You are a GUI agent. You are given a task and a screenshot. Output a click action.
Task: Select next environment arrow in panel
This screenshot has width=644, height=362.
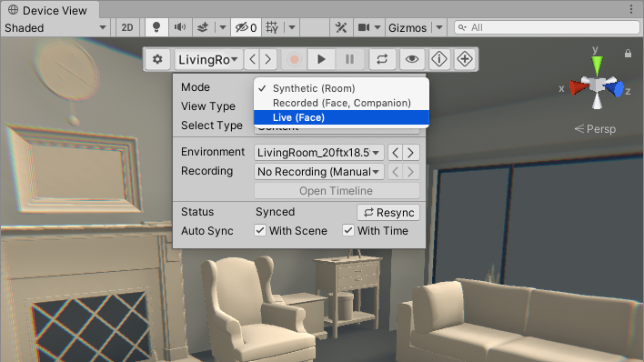click(x=411, y=153)
